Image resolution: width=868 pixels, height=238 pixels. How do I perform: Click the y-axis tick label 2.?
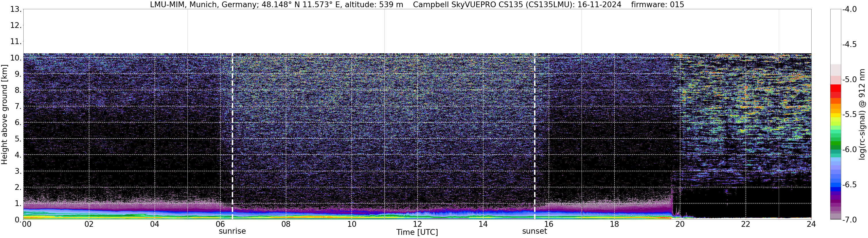tap(18, 187)
